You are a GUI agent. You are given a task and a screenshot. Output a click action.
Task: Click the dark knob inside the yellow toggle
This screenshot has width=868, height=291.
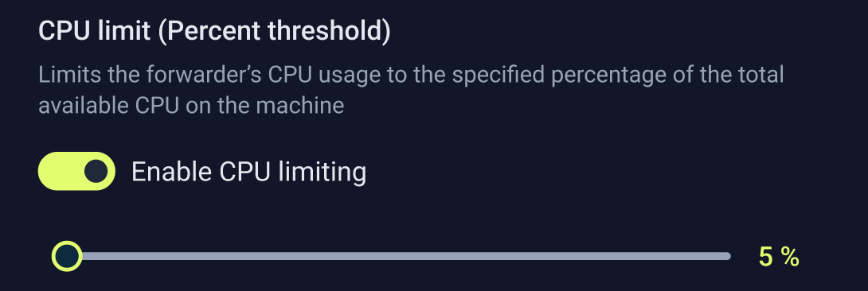(x=96, y=171)
